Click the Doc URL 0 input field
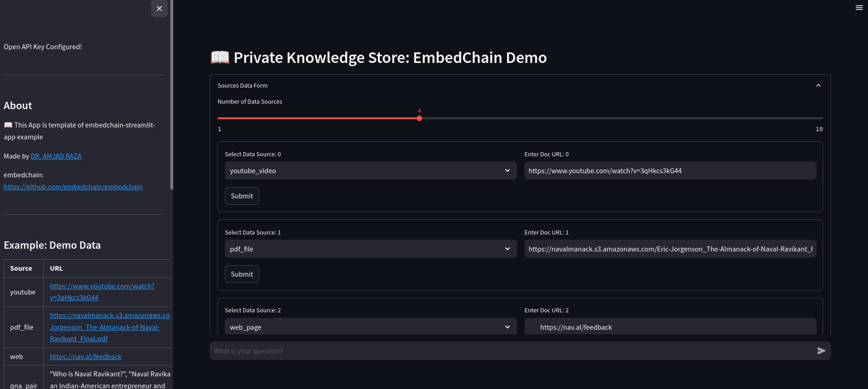The image size is (868, 389). [670, 171]
